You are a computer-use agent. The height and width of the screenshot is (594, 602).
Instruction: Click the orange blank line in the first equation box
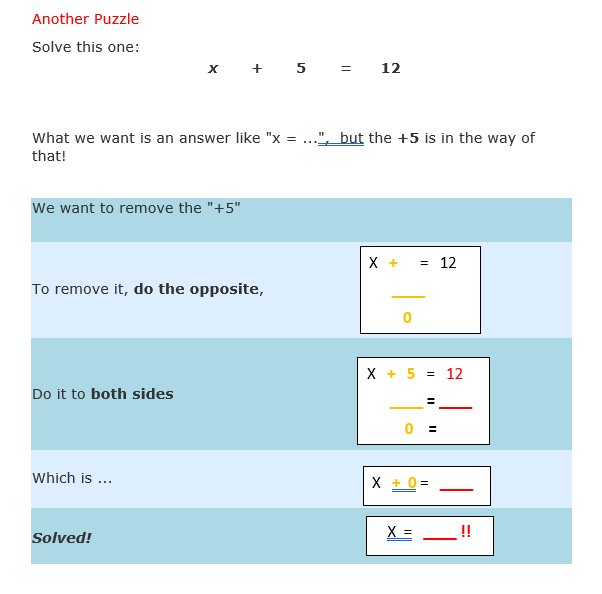(x=408, y=296)
